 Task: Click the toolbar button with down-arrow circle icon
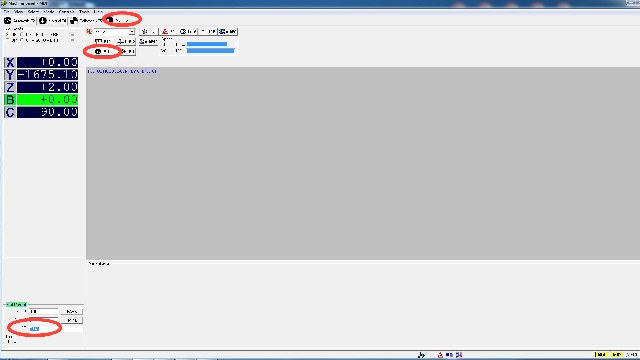53,20
